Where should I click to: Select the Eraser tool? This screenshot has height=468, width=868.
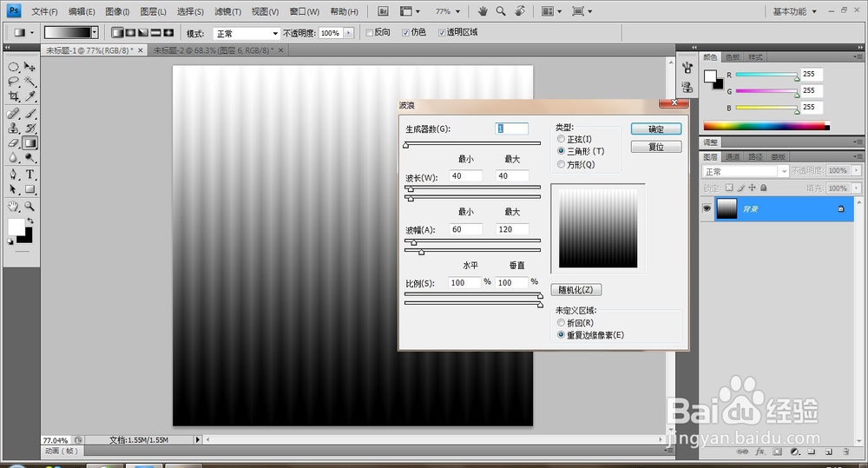14,143
